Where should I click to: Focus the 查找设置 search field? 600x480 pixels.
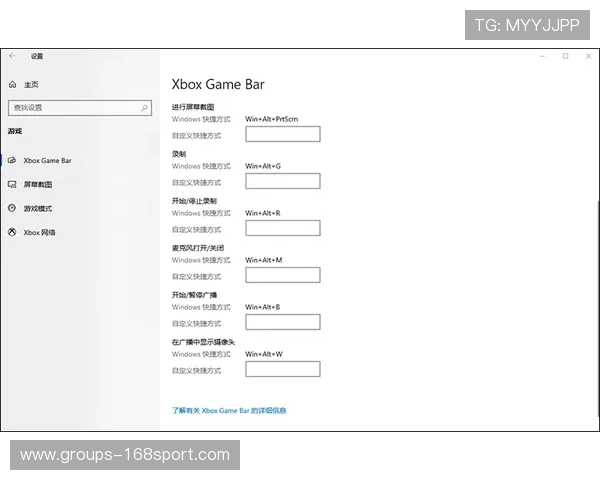click(x=75, y=107)
